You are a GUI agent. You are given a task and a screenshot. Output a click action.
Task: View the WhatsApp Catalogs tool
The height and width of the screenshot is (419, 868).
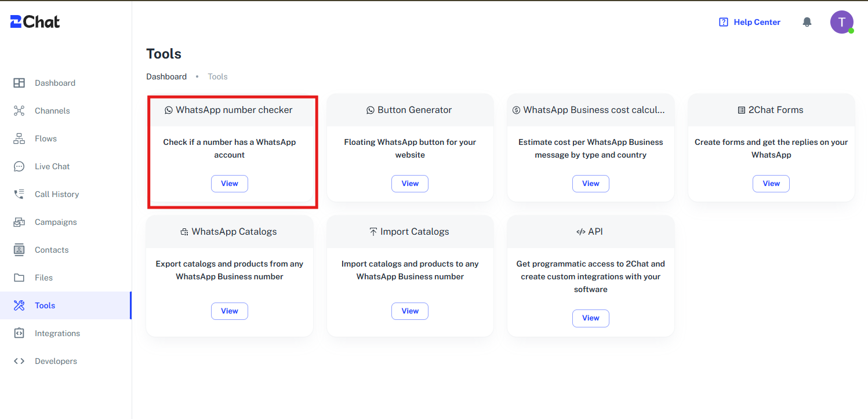[x=230, y=311]
